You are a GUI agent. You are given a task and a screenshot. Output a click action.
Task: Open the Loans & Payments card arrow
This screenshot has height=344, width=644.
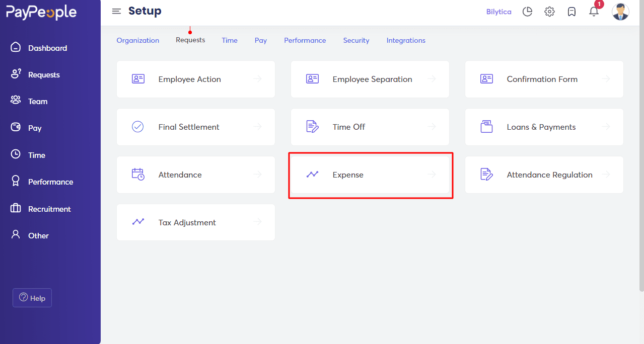tap(606, 127)
